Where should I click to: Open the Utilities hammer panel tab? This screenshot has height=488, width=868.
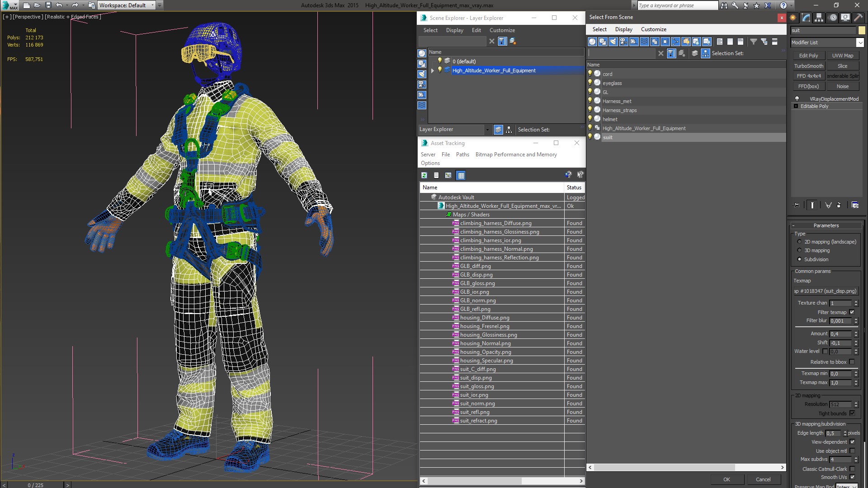coord(858,18)
